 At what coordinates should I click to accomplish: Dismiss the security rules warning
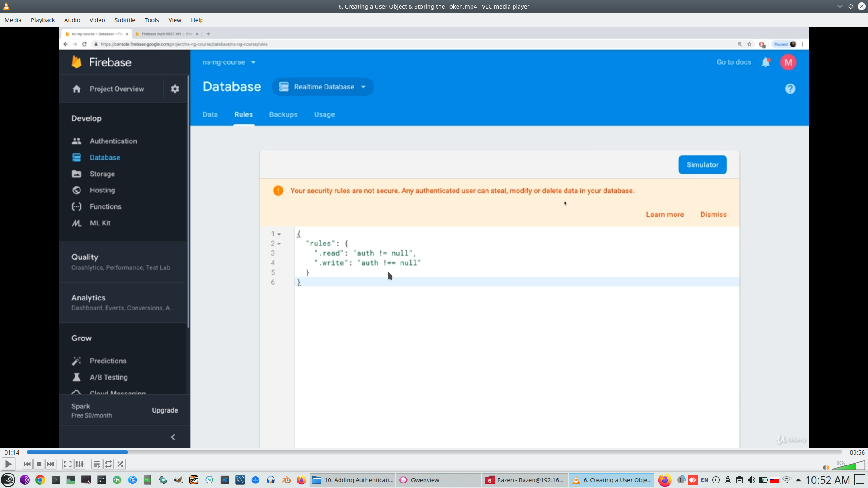click(713, 215)
